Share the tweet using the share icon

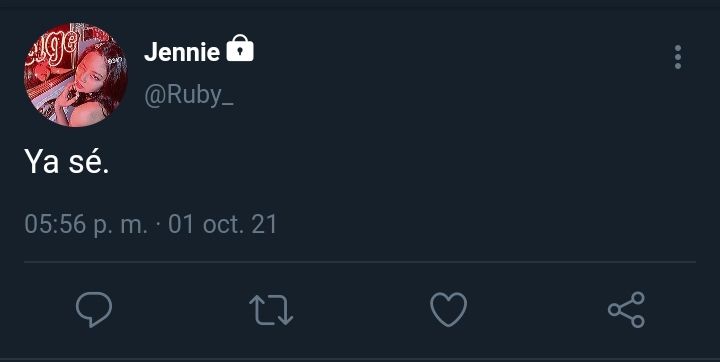point(626,310)
